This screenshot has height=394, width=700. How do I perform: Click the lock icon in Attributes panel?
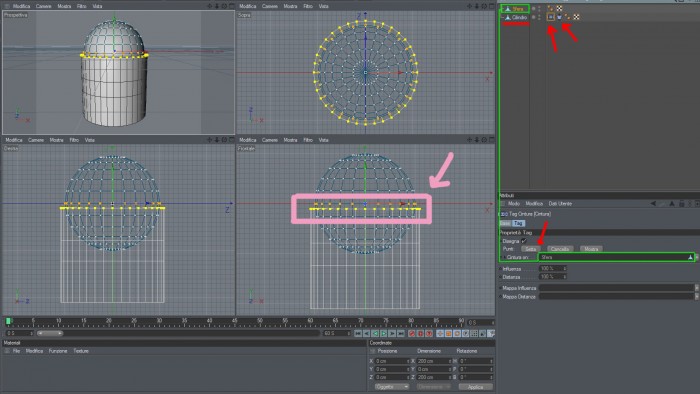(682, 203)
